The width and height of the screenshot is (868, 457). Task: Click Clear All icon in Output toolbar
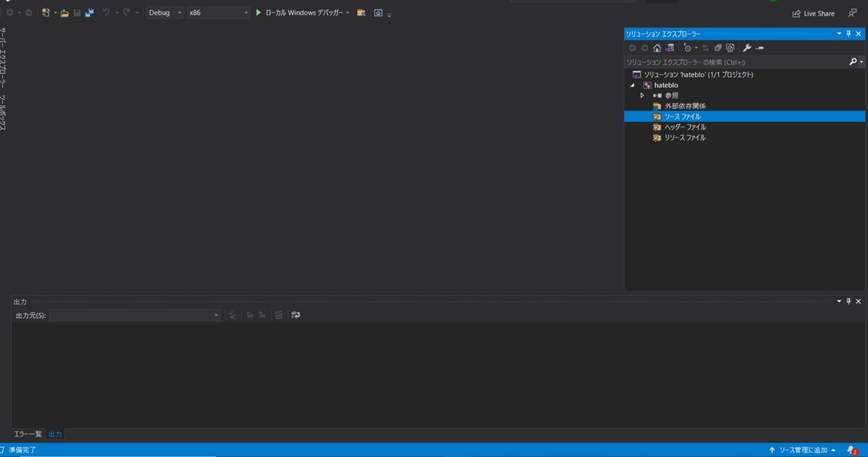pyautogui.click(x=278, y=315)
